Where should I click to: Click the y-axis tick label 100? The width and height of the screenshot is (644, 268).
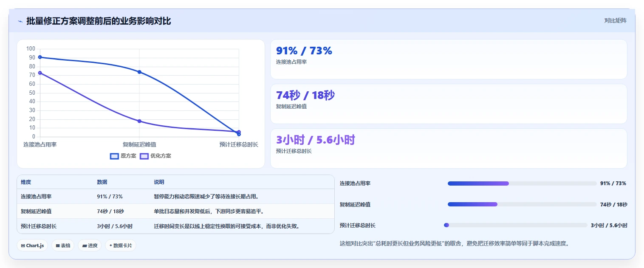(x=31, y=49)
